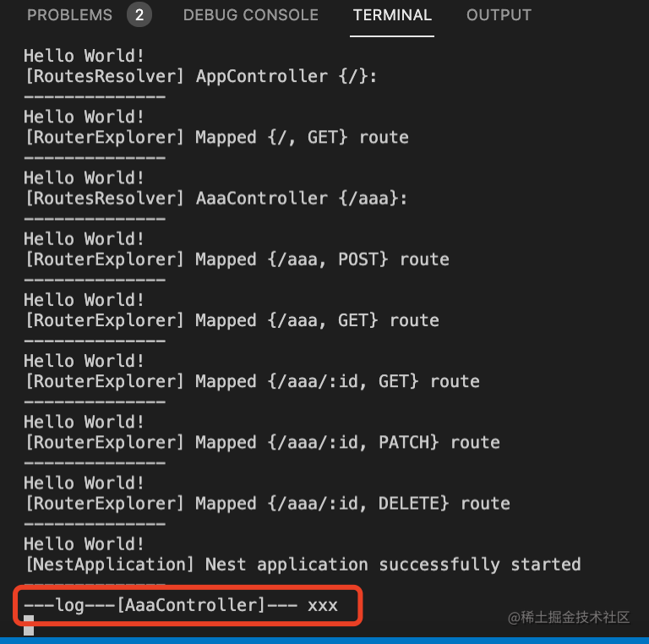Switch to the PROBLEMS tab
Image resolution: width=649 pixels, height=644 pixels.
click(x=69, y=15)
